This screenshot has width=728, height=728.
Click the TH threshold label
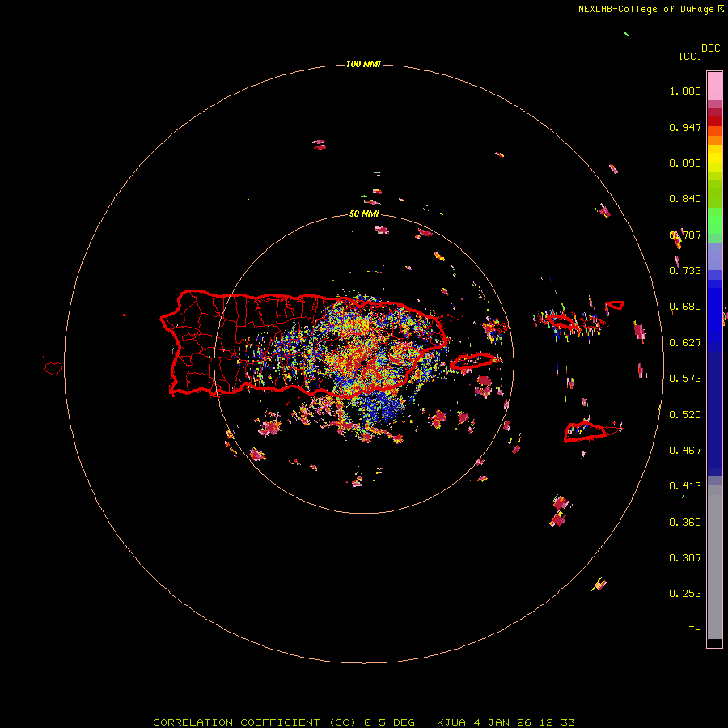click(x=695, y=630)
